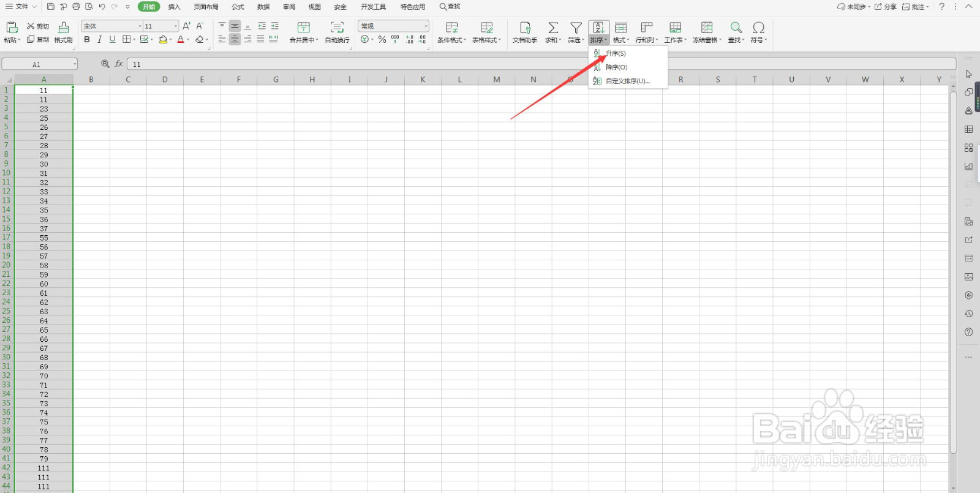
Task: Expand the font size 11 dropdown
Action: tap(176, 26)
